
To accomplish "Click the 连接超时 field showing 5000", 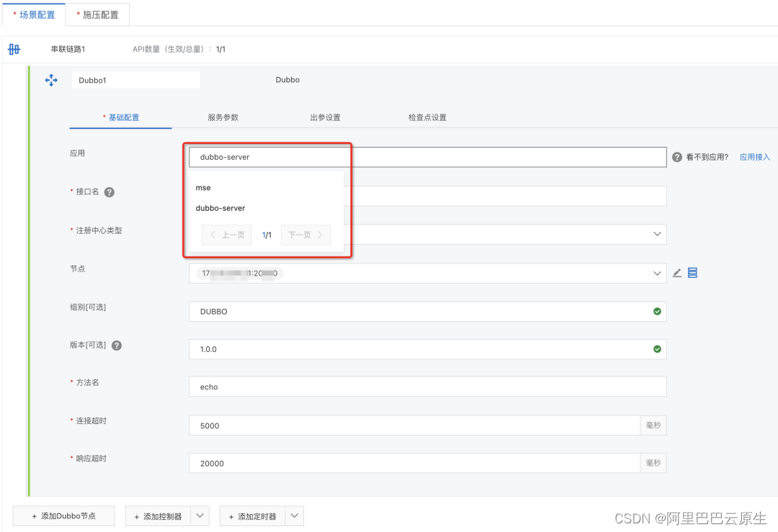I will [x=415, y=425].
